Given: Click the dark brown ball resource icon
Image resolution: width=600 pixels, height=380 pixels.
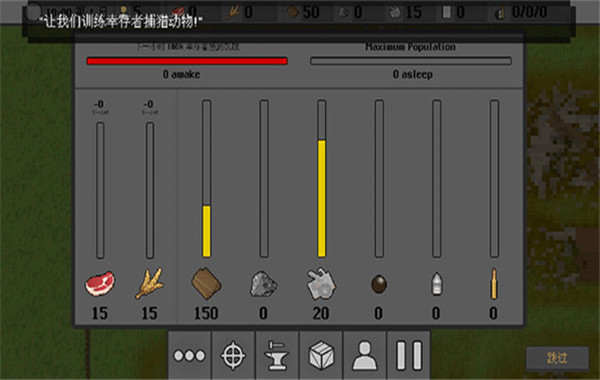Looking at the screenshot, I should tap(379, 284).
